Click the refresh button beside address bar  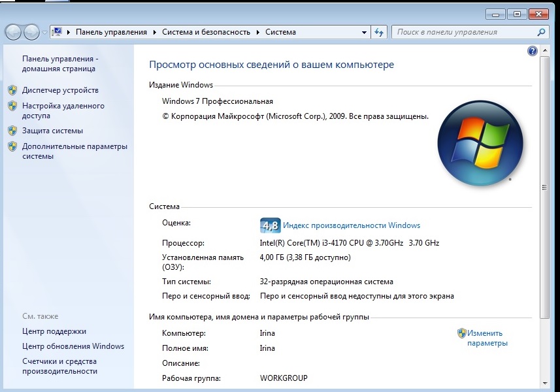(380, 32)
